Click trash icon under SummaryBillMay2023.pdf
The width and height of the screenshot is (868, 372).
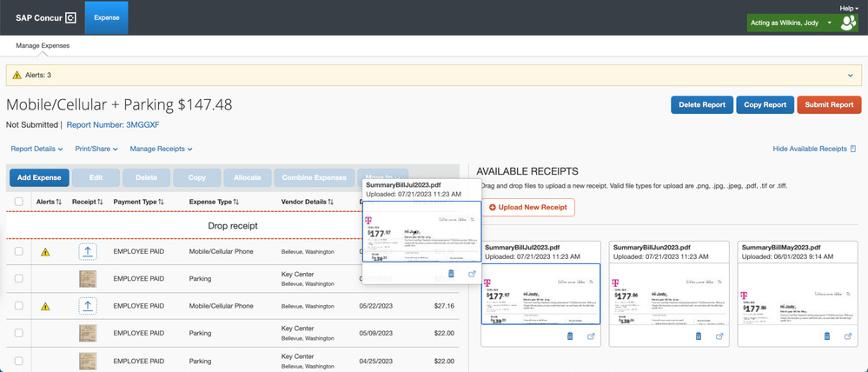827,335
